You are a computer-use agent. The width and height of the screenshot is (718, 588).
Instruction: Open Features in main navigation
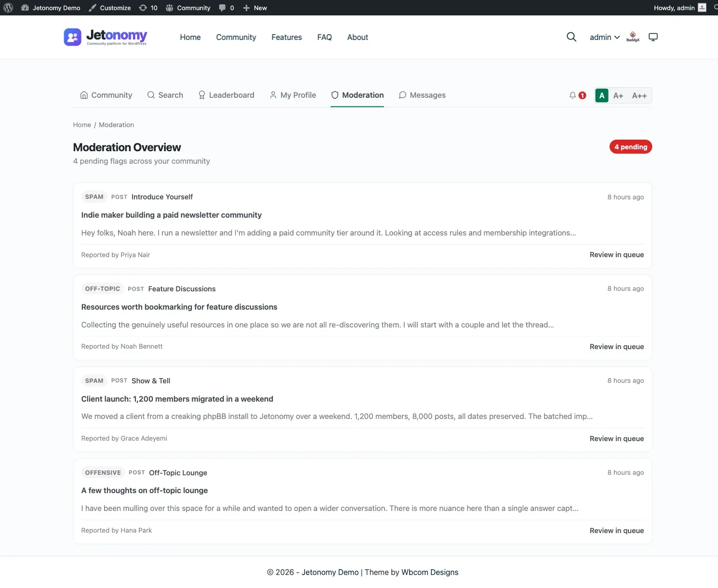coord(287,37)
